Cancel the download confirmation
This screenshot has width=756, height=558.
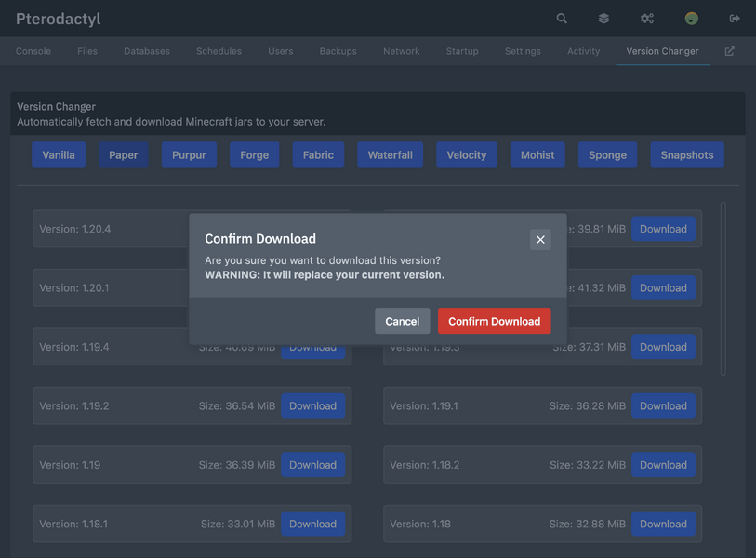click(x=402, y=321)
